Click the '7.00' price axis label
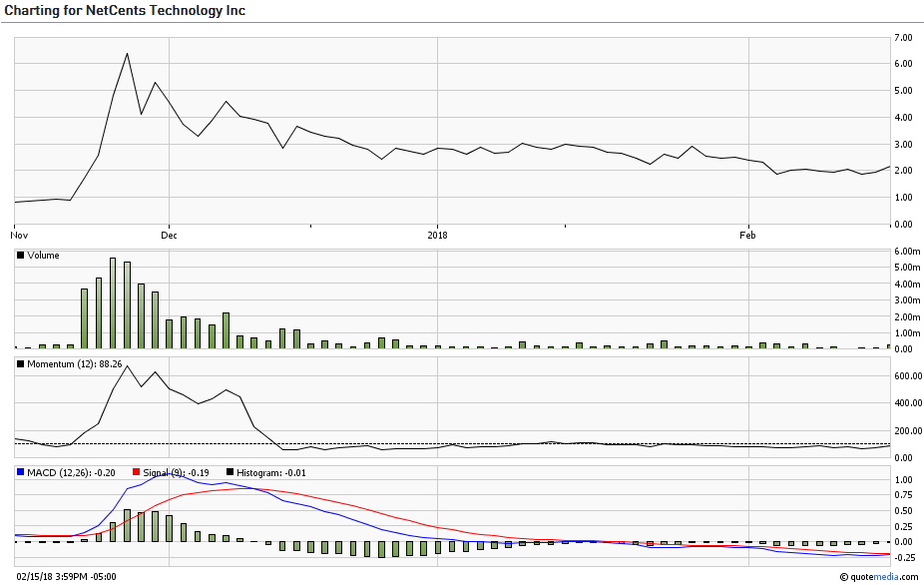924x585 pixels. [903, 38]
